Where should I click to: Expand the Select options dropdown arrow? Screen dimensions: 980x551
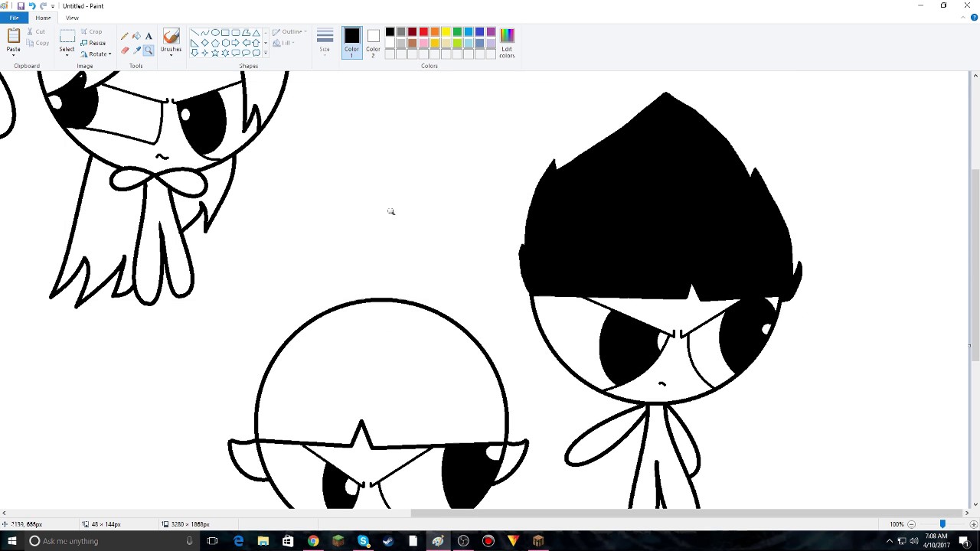pyautogui.click(x=67, y=55)
